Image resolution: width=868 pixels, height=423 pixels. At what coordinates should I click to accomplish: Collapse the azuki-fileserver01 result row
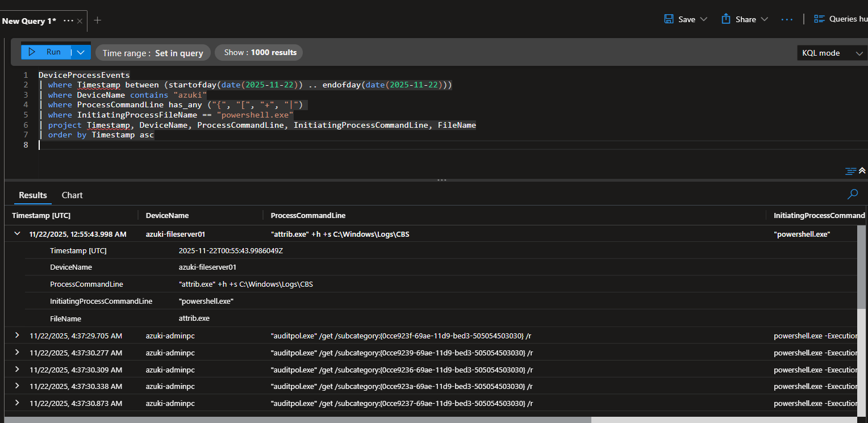coord(17,233)
